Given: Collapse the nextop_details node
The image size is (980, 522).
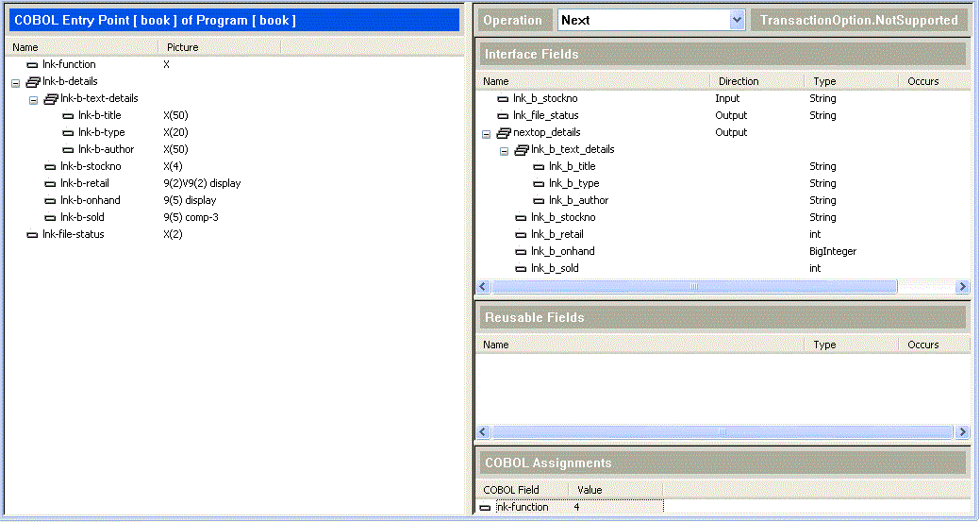Looking at the screenshot, I should 487,133.
